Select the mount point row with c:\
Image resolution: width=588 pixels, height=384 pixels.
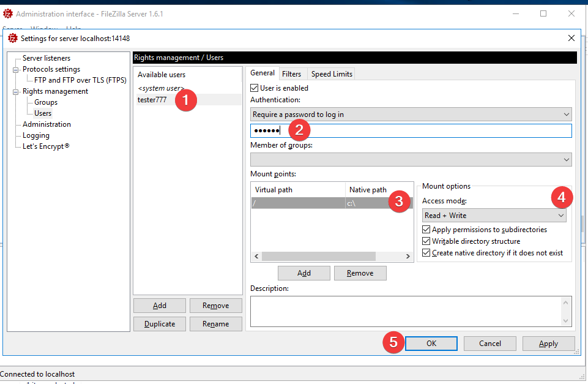point(332,203)
